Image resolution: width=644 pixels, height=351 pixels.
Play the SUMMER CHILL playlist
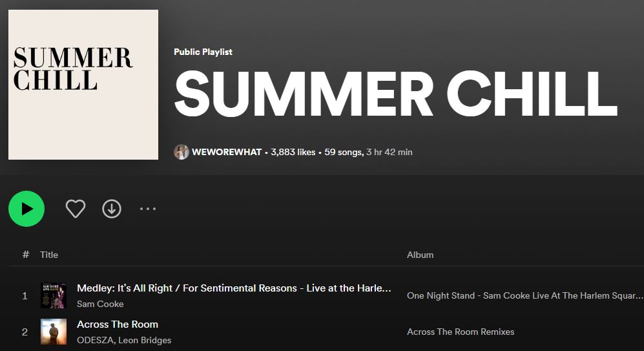26,209
